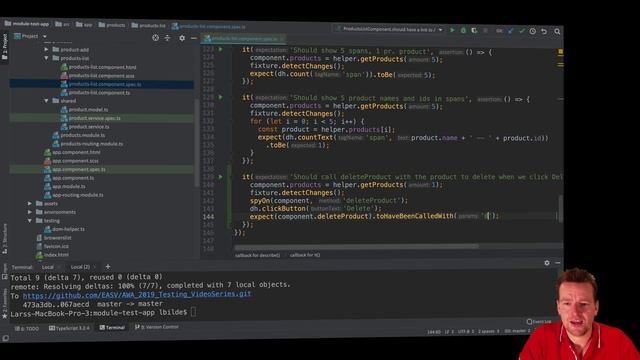The width and height of the screenshot is (640, 360).
Task: Open Favorites side panel star
Action: [x=5, y=316]
